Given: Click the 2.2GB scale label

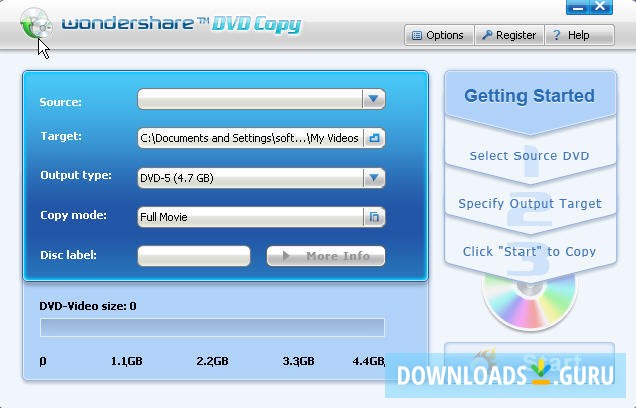Looking at the screenshot, I should pyautogui.click(x=213, y=361).
